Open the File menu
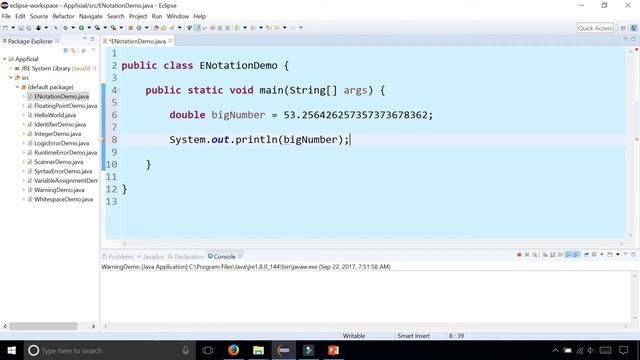The width and height of the screenshot is (640, 360). [x=6, y=16]
